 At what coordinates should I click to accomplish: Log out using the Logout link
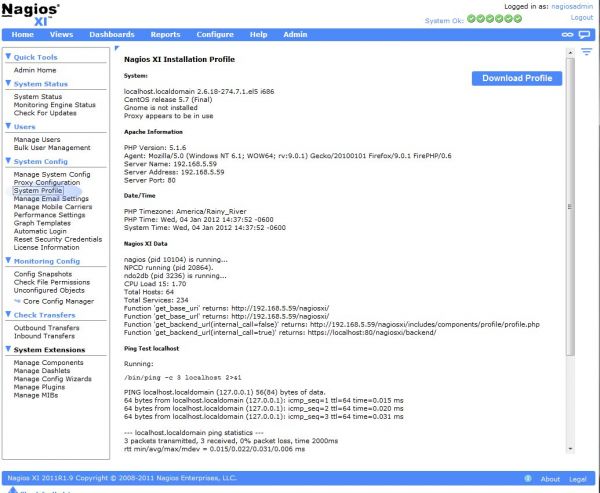click(581, 17)
